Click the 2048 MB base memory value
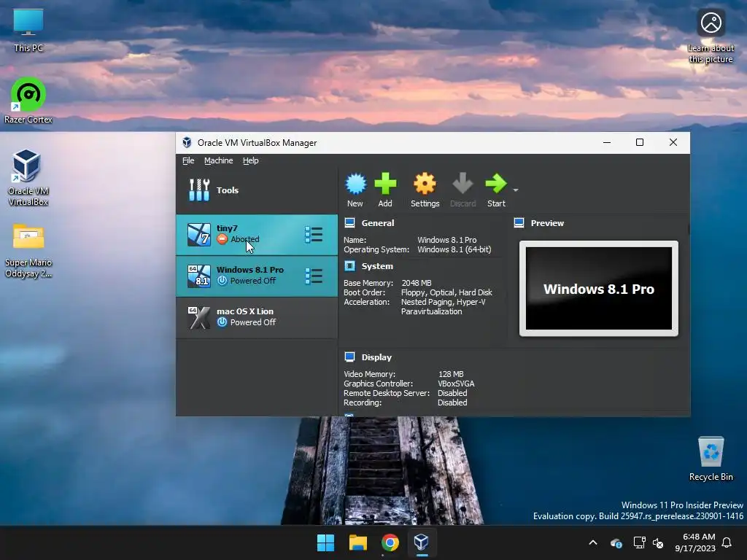Viewport: 747px width, 560px height. (417, 283)
